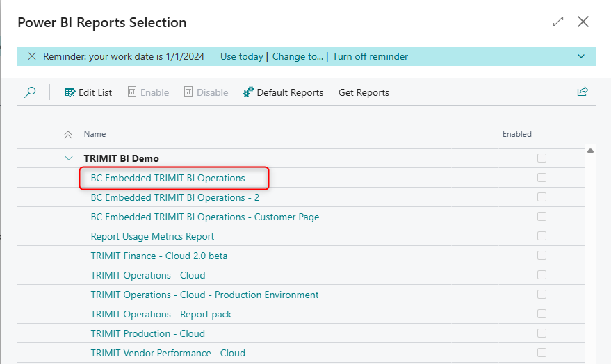Open TRIMIT Finance - Cloud 2.0 beta

tap(159, 256)
